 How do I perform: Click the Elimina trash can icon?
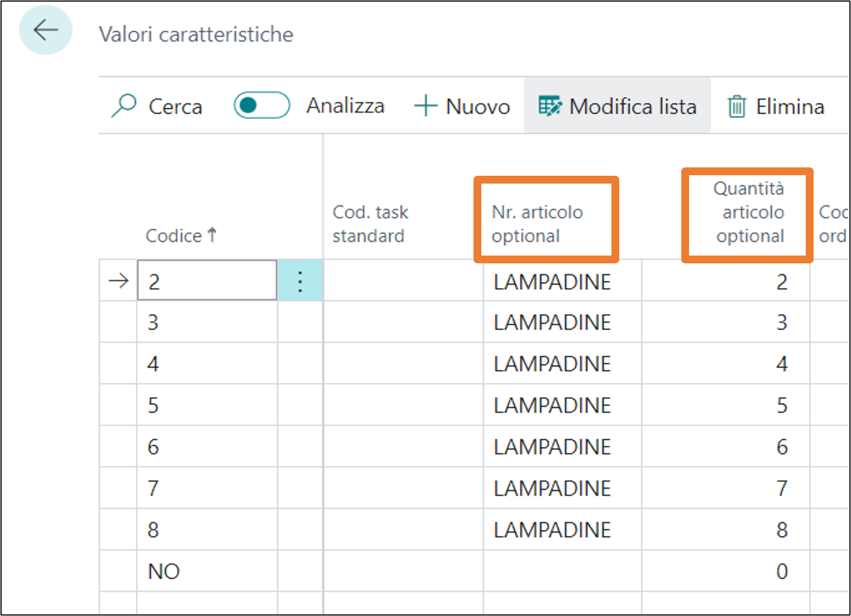coord(737,106)
